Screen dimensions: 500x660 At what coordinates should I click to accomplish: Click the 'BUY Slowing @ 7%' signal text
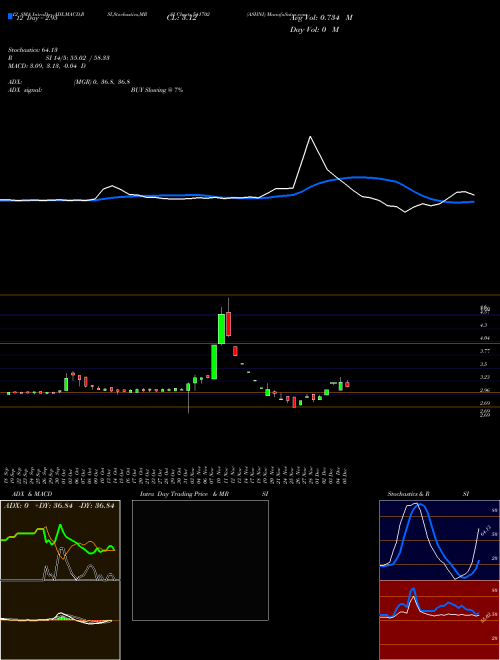[157, 90]
